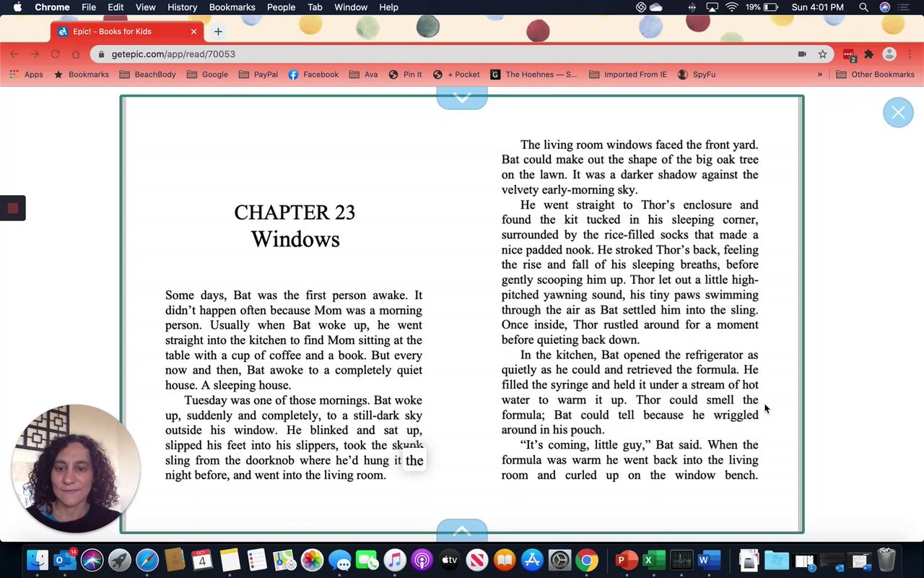This screenshot has width=924, height=578.
Task: Go to the Chrome Home page icon
Action: [x=76, y=54]
